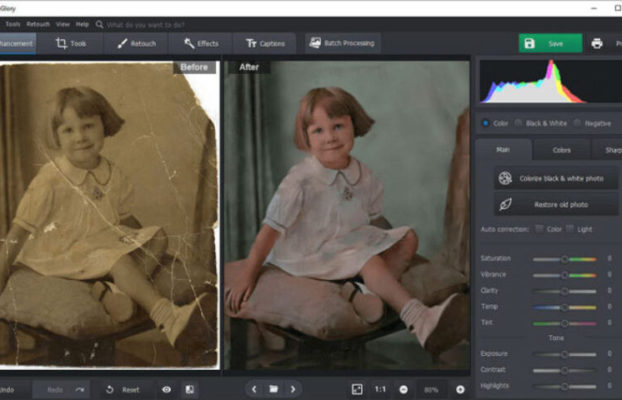Click the fit-to-screen icon
Screen dimensions: 622x400
[357, 389]
